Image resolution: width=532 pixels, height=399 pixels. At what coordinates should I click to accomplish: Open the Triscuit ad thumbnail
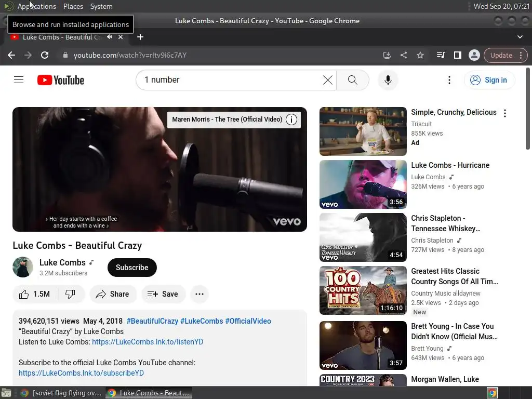pos(363,131)
